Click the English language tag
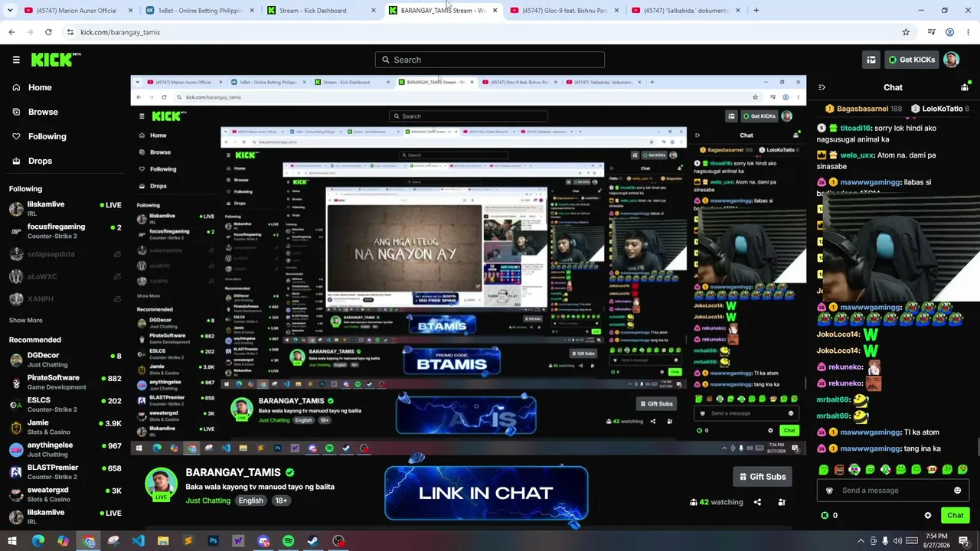Image resolution: width=980 pixels, height=551 pixels. pyautogui.click(x=250, y=500)
